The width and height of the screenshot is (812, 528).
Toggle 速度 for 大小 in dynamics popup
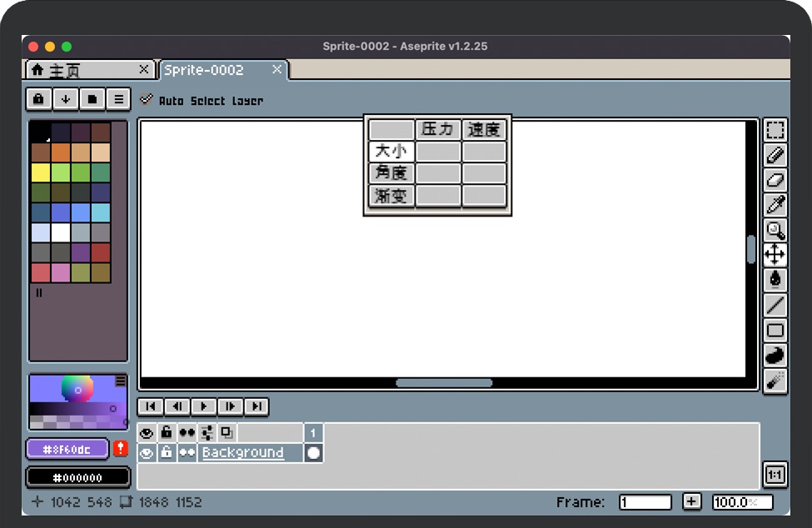[484, 151]
